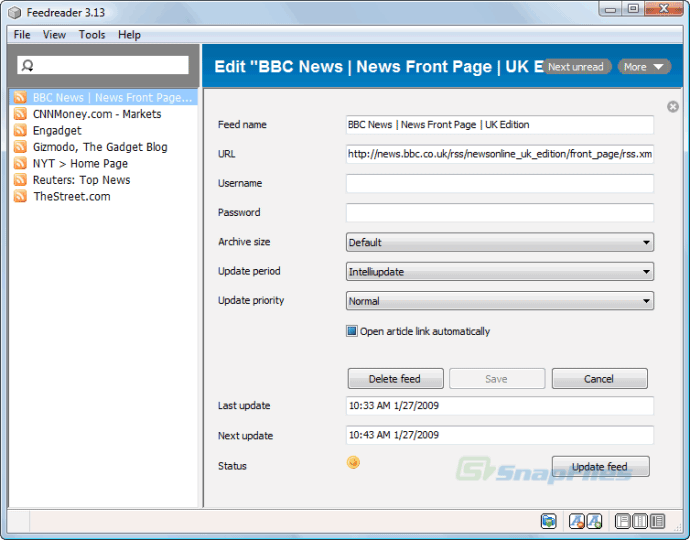Click the RSS icon beside CNNMoney.com - Markets
Viewport: 690px width, 540px height.
[20, 114]
